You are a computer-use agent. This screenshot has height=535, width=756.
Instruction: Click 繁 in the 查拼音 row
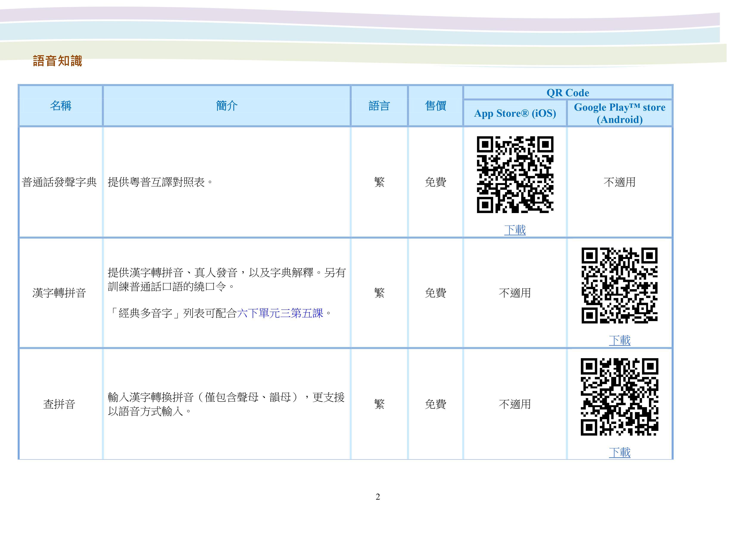point(379,404)
